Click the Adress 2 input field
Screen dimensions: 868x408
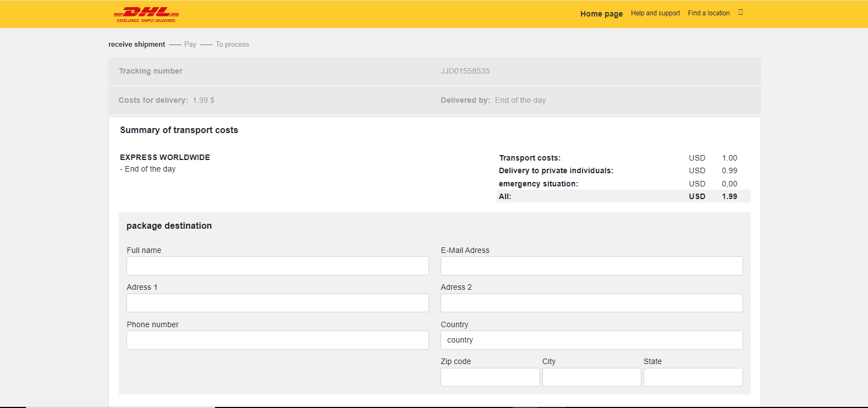pyautogui.click(x=591, y=303)
